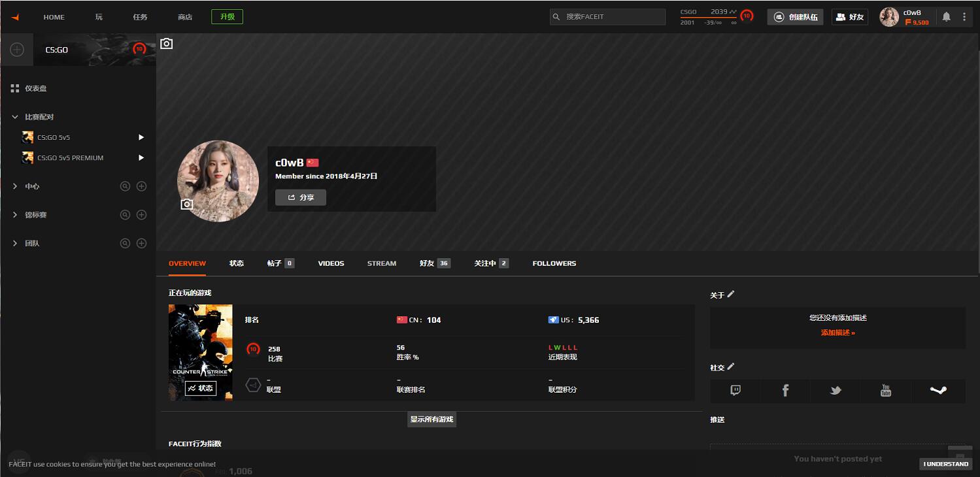Click the F 9,500 points balance
The height and width of the screenshot is (477, 980).
[x=917, y=22]
